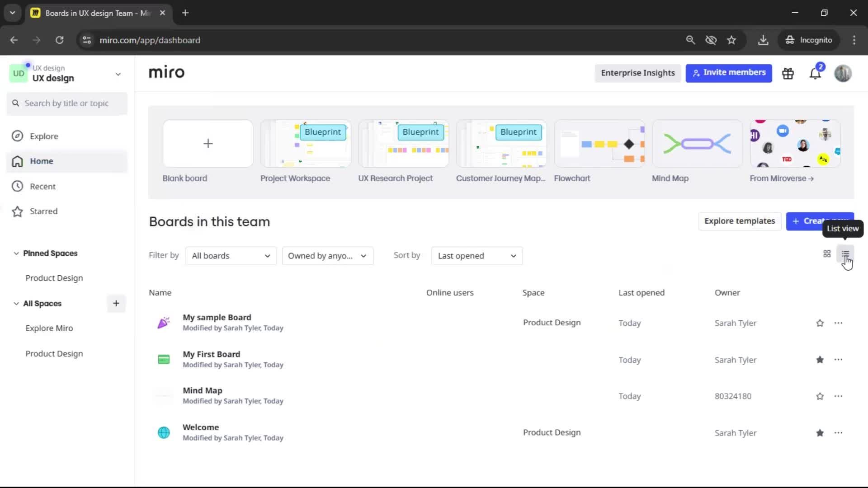The width and height of the screenshot is (868, 488).
Task: Click Invite members button
Action: click(x=729, y=73)
